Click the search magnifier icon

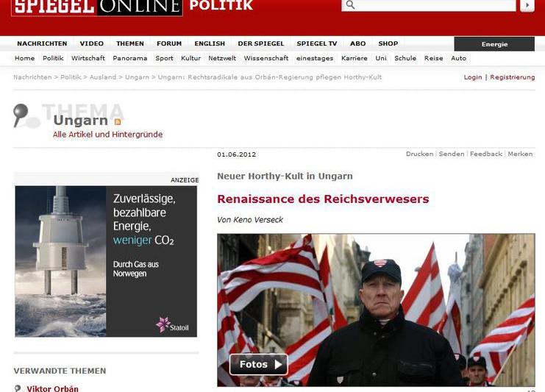pyautogui.click(x=350, y=4)
